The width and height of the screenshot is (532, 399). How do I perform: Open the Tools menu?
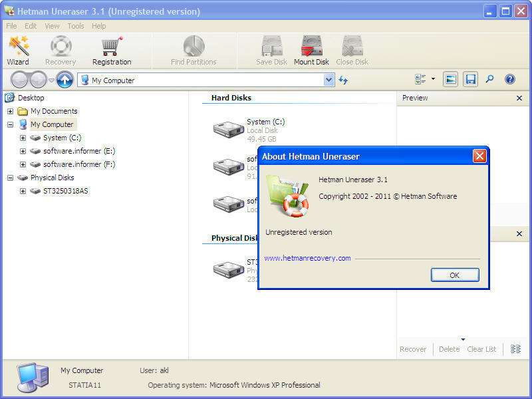pyautogui.click(x=74, y=26)
